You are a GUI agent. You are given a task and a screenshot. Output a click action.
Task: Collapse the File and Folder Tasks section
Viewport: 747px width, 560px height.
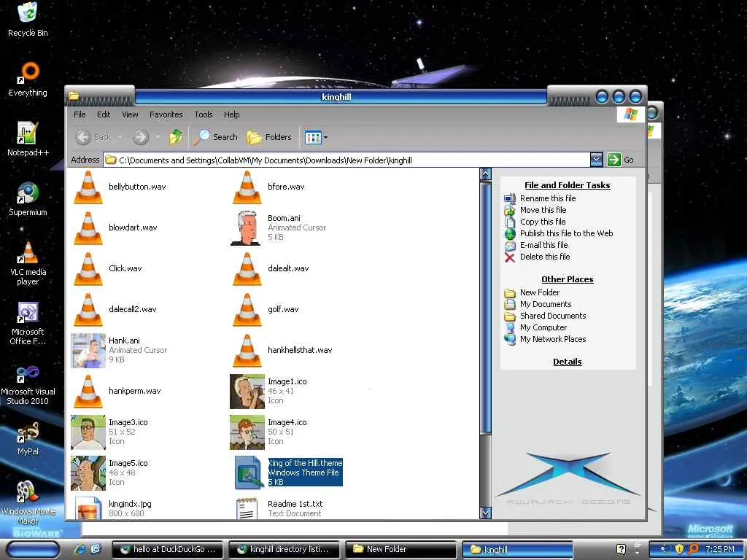click(567, 185)
